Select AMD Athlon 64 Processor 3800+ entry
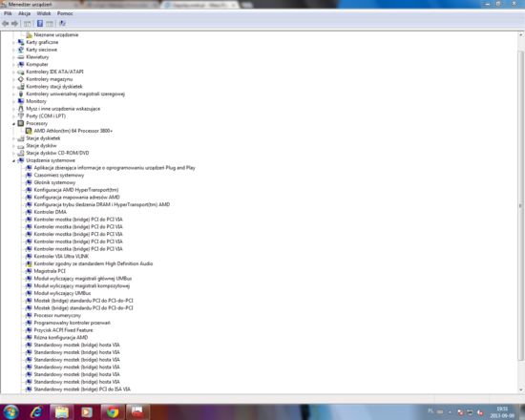The height and width of the screenshot is (420, 525). [73, 131]
